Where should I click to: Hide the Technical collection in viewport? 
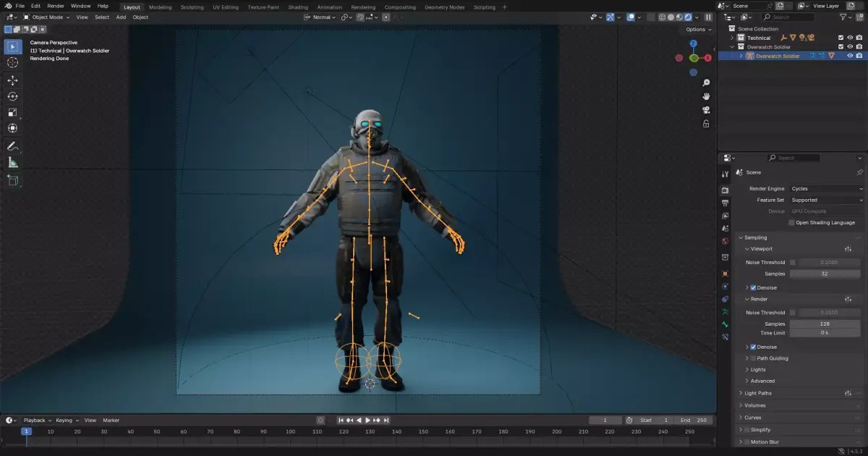pyautogui.click(x=850, y=38)
